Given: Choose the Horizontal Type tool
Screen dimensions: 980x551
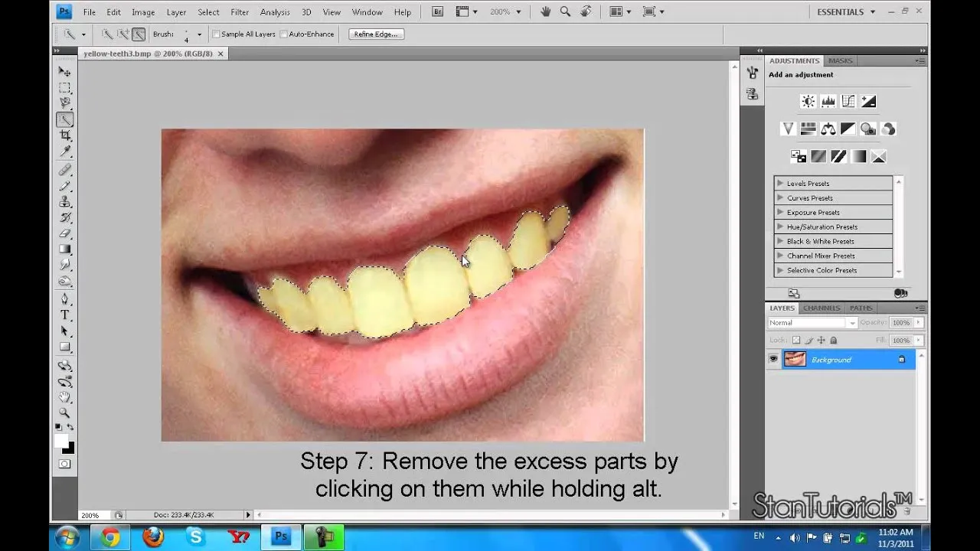Looking at the screenshot, I should click(x=64, y=315).
